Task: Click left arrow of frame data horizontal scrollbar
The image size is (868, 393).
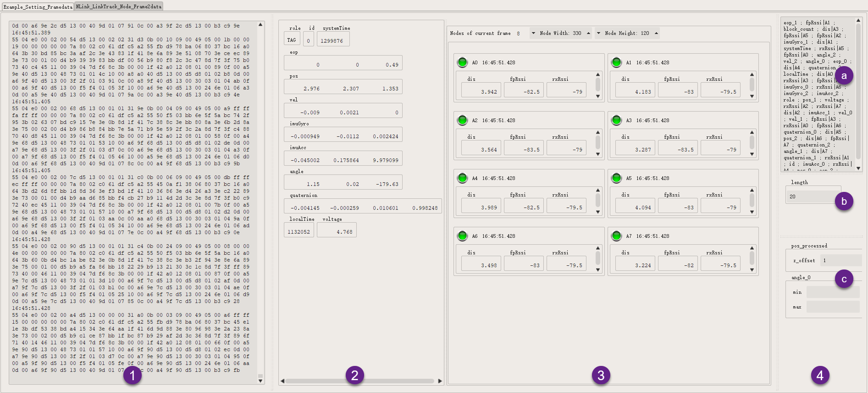Action: 282,381
